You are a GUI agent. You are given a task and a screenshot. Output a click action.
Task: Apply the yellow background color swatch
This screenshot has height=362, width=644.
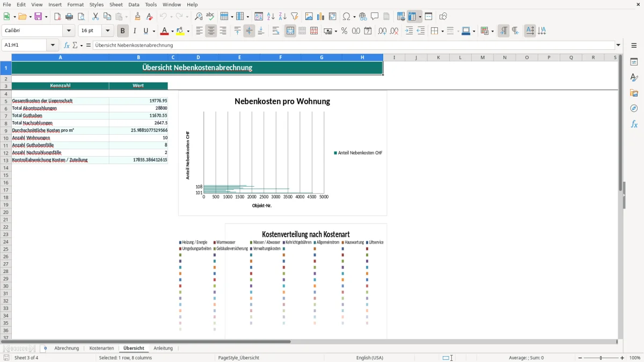180,31
